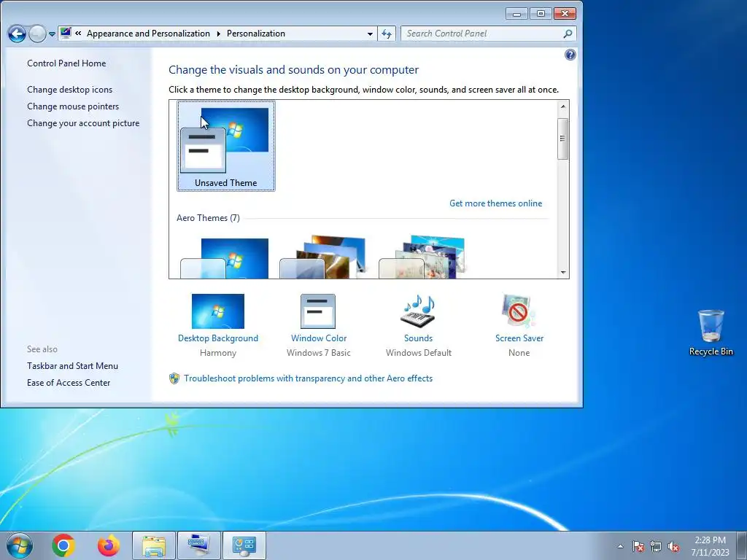Open Troubleshoot problems with transparency link

click(x=309, y=378)
